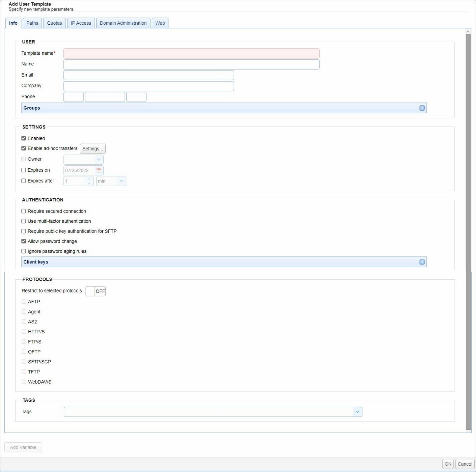Expand the Tags dropdown
Screen dimensions: 476x472
[x=358, y=412]
